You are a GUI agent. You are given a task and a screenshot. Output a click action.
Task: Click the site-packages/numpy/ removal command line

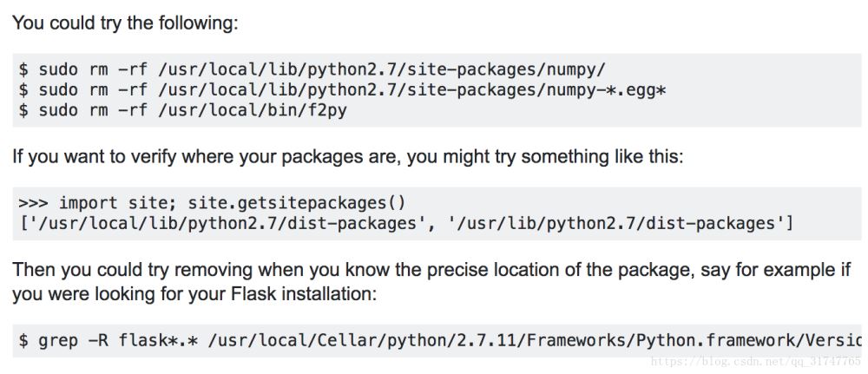(x=312, y=69)
